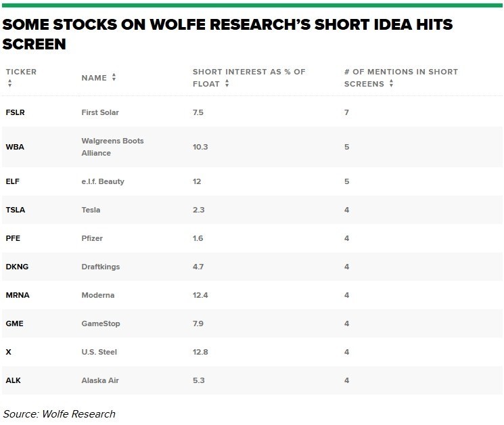The width and height of the screenshot is (504, 425).
Task: Click the WBA ticker symbol
Action: coord(15,147)
